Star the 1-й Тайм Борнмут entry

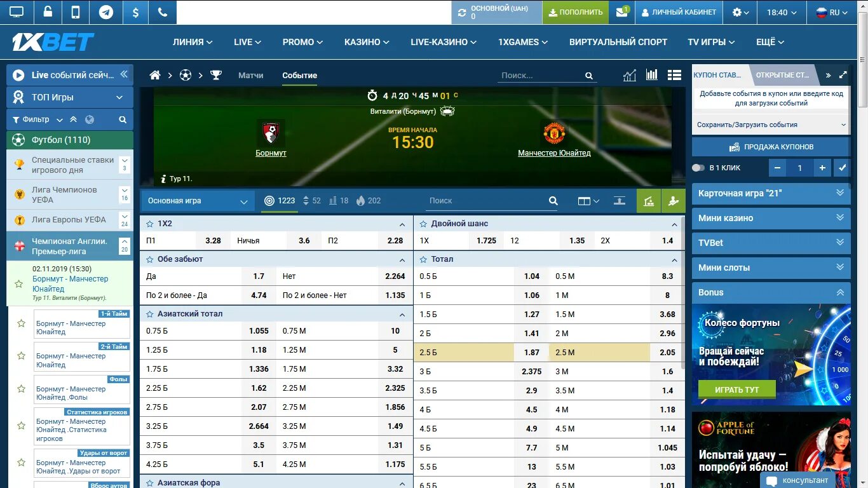coord(21,323)
